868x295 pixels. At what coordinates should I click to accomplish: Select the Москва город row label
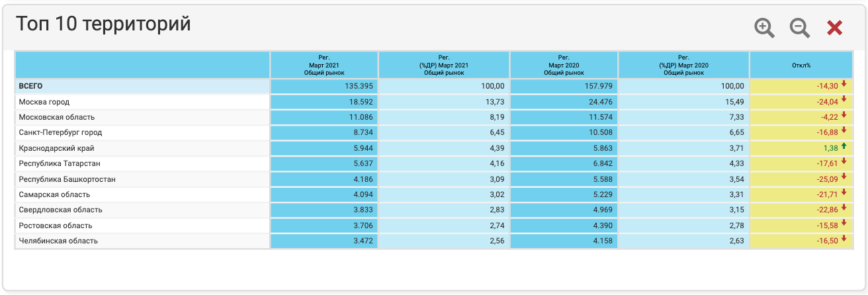coord(44,102)
